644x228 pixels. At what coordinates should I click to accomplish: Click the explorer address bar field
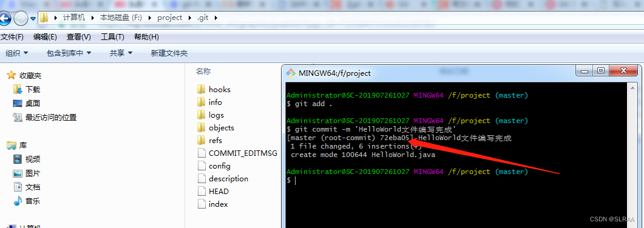341,18
